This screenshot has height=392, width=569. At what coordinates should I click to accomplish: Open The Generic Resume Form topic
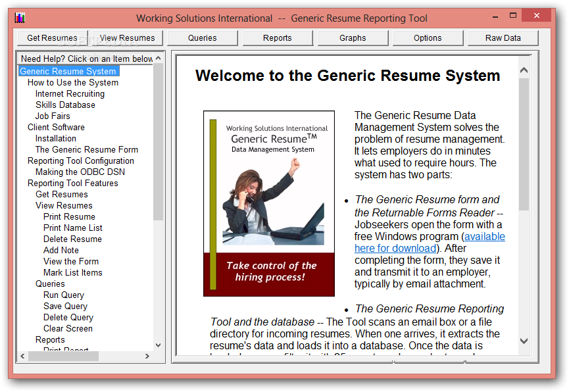(87, 149)
